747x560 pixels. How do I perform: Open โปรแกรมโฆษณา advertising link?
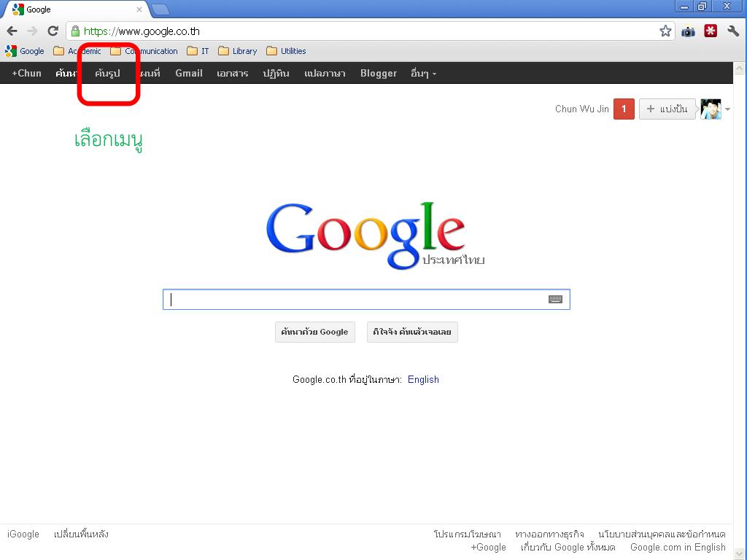(468, 534)
